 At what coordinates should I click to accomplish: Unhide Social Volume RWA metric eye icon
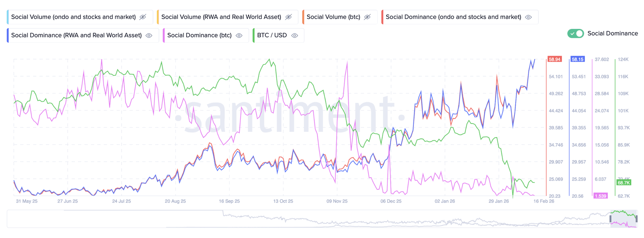click(x=288, y=17)
